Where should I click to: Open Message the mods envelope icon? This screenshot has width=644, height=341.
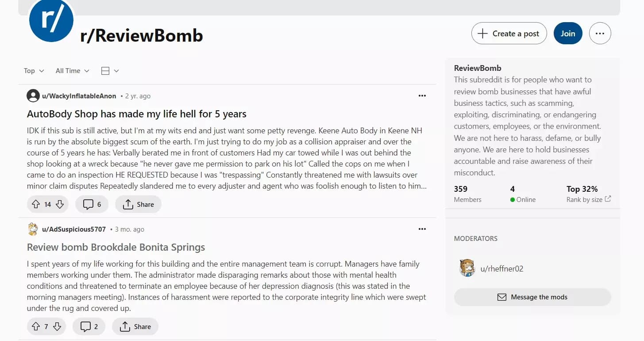coord(502,297)
